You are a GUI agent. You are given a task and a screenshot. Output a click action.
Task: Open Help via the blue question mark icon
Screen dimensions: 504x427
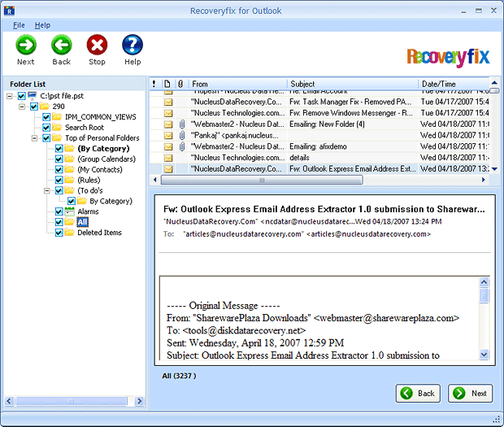133,45
